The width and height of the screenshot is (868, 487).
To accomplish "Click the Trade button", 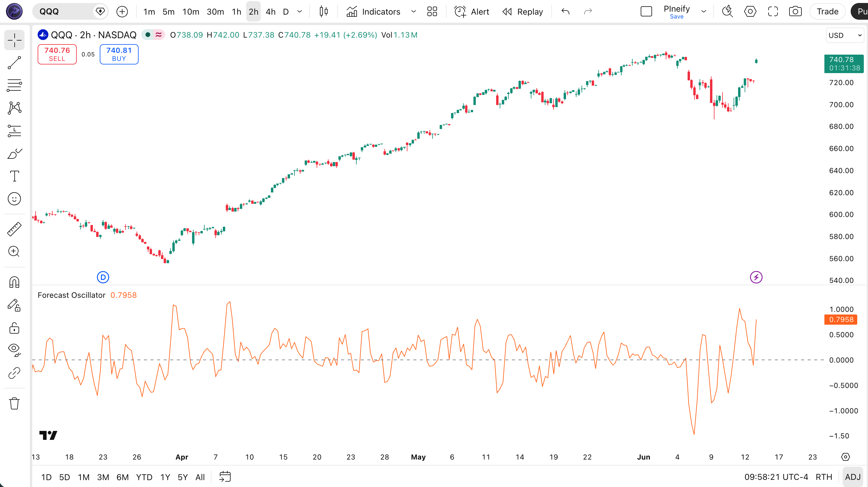I will click(827, 12).
